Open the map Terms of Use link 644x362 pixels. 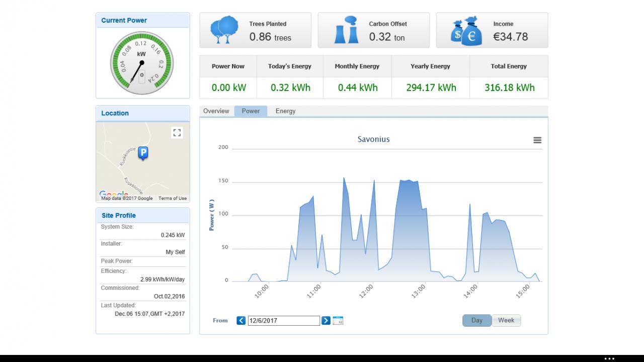pos(173,198)
